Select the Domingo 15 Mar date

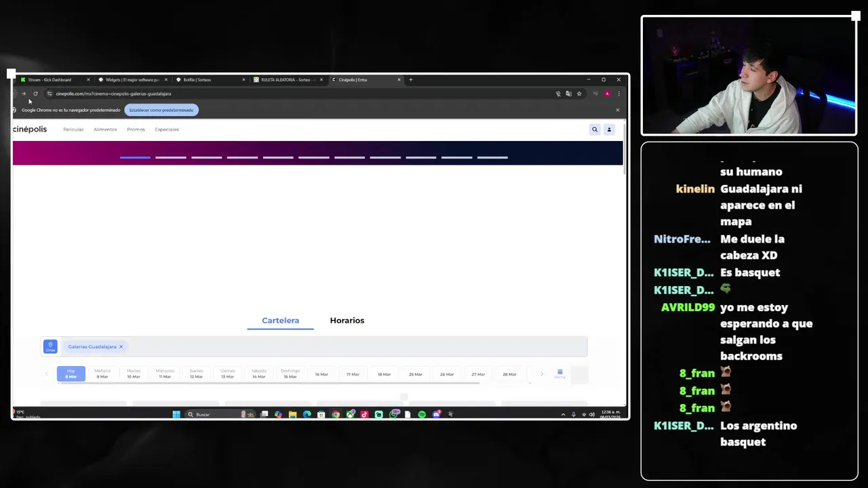point(290,373)
